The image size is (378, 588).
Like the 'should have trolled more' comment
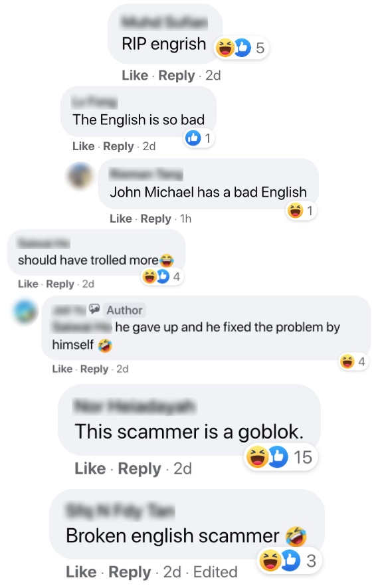[28, 284]
